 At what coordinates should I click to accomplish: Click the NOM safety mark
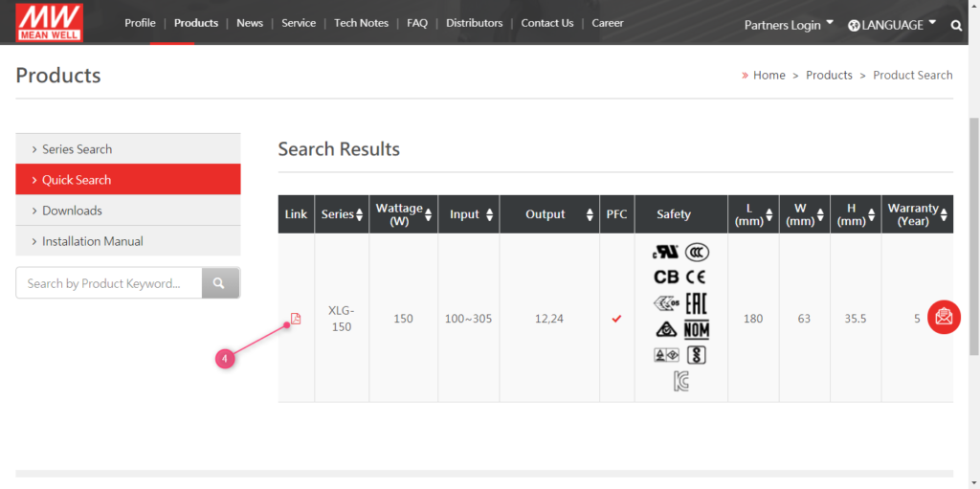697,329
